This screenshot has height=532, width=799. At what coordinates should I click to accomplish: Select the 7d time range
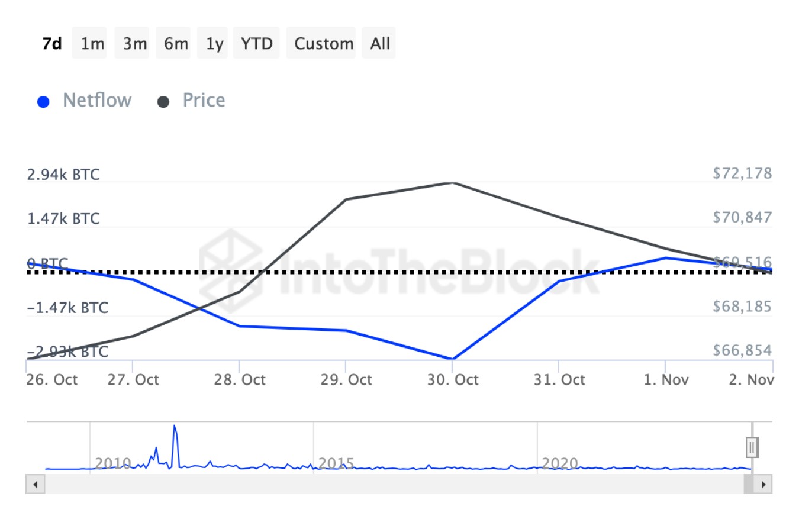point(52,43)
